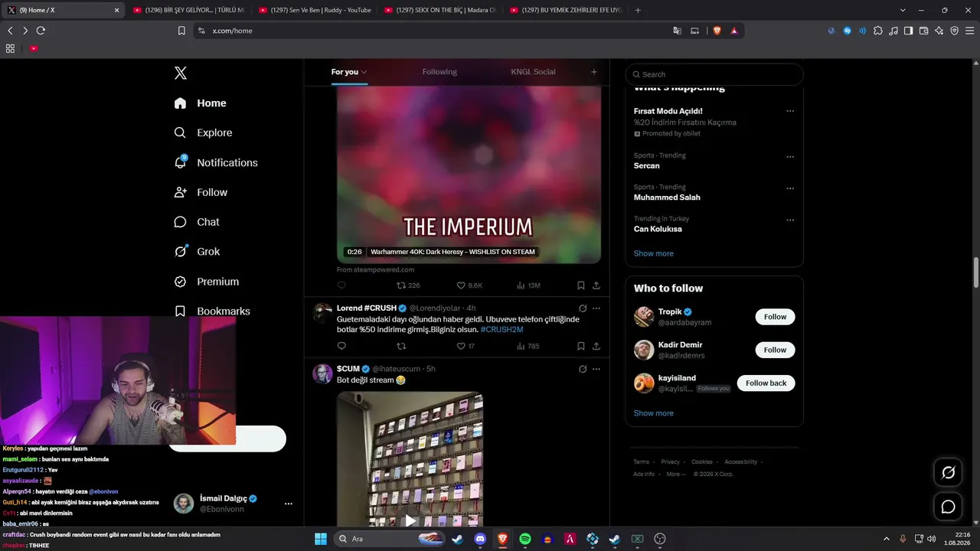
Task: Open Explore via its magnifier icon
Action: tap(180, 132)
